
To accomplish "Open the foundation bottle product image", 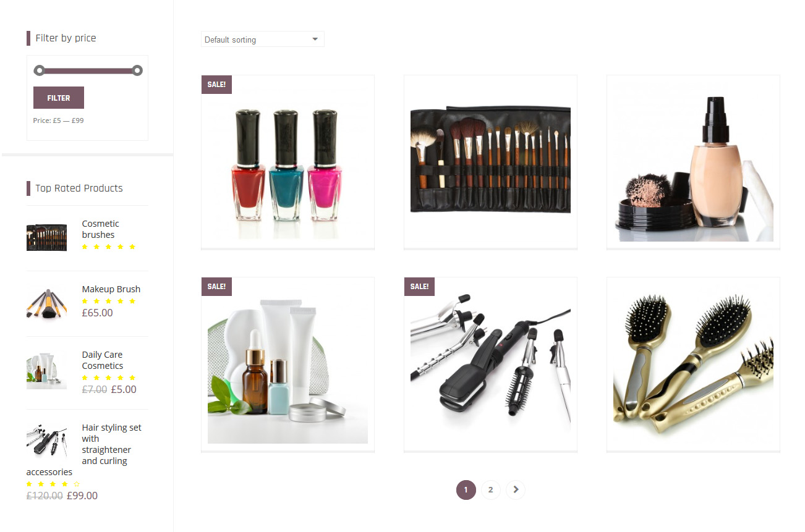I will click(x=693, y=161).
